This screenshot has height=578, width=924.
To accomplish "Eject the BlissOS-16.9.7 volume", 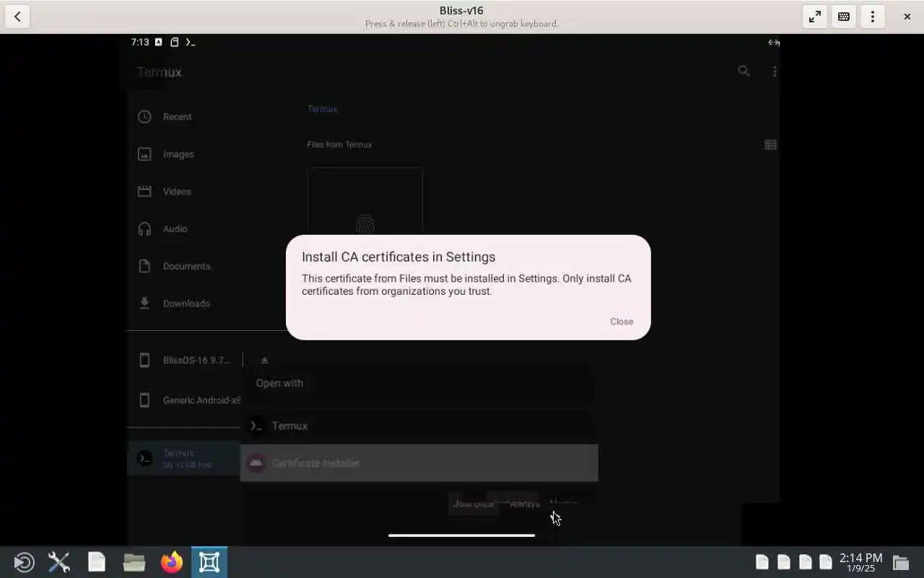I will [264, 360].
